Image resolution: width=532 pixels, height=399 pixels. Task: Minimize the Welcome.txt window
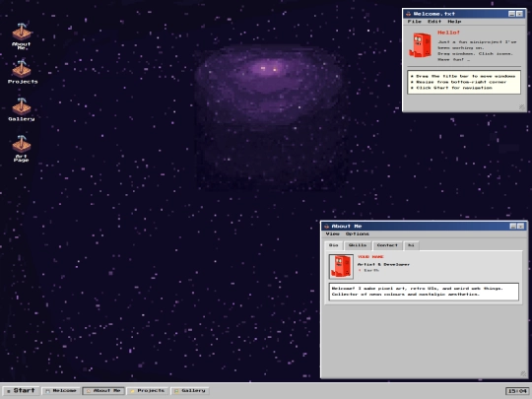511,14
